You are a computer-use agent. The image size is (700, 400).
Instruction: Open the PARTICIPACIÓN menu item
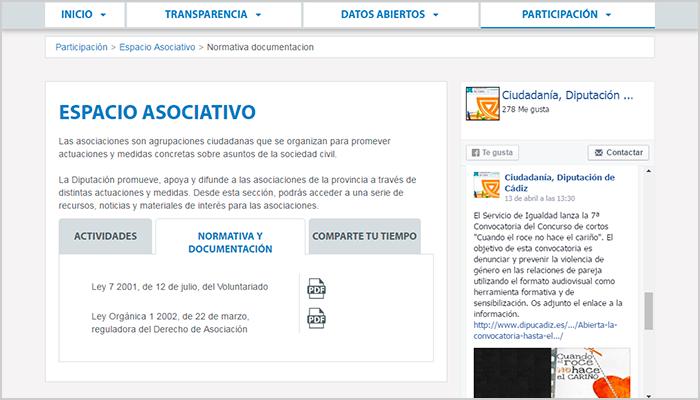pyautogui.click(x=567, y=14)
